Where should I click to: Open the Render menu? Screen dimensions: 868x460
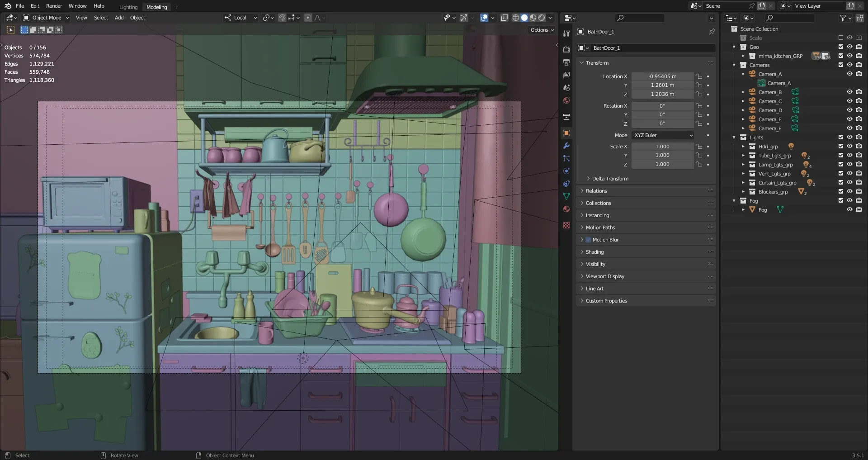[54, 6]
